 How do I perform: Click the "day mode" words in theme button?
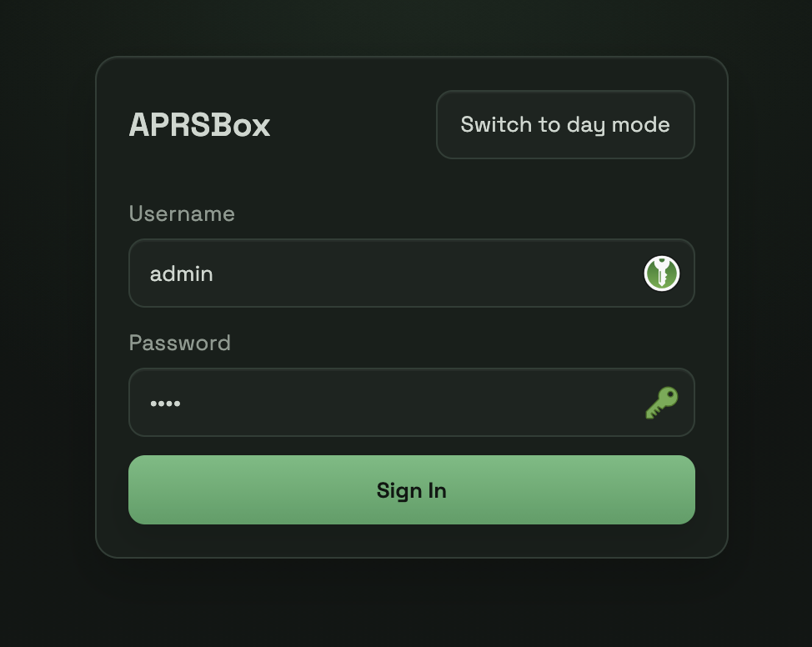pyautogui.click(x=619, y=125)
